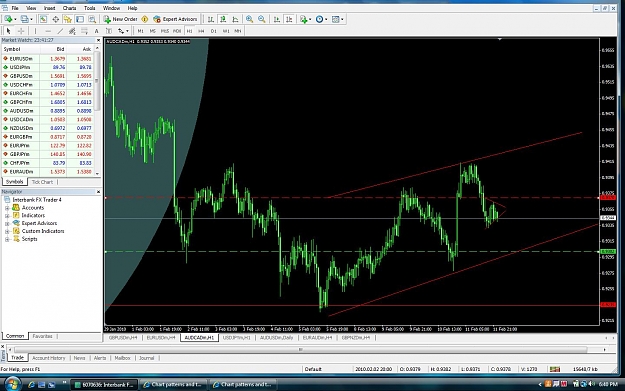Switch chart to candlesticks
625x391 pixels.
click(x=223, y=19)
